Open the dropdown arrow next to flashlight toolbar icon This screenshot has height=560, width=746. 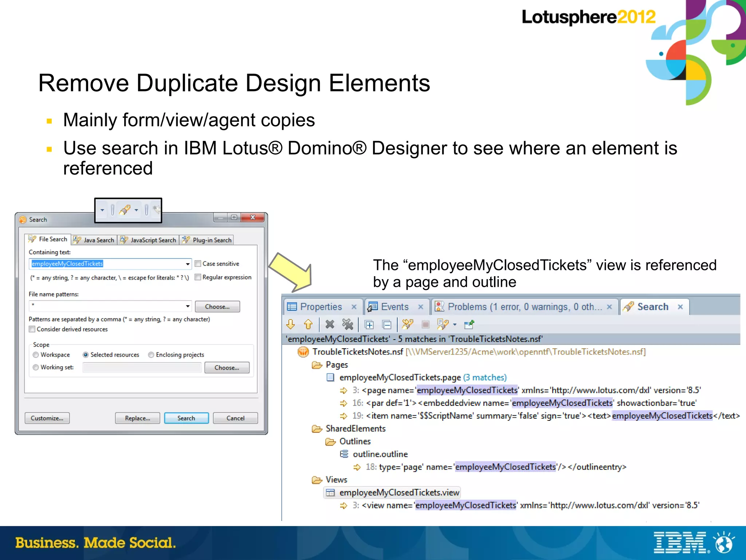point(136,210)
